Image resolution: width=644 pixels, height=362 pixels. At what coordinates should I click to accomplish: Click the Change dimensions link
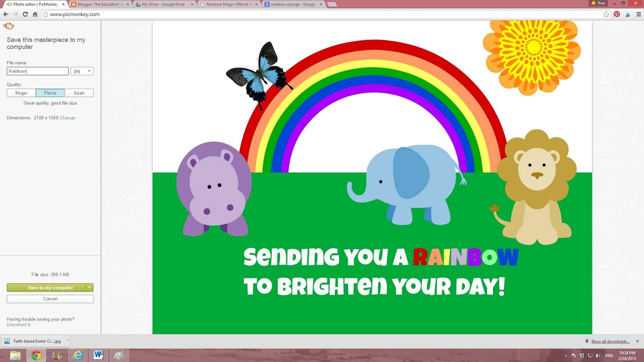[67, 118]
